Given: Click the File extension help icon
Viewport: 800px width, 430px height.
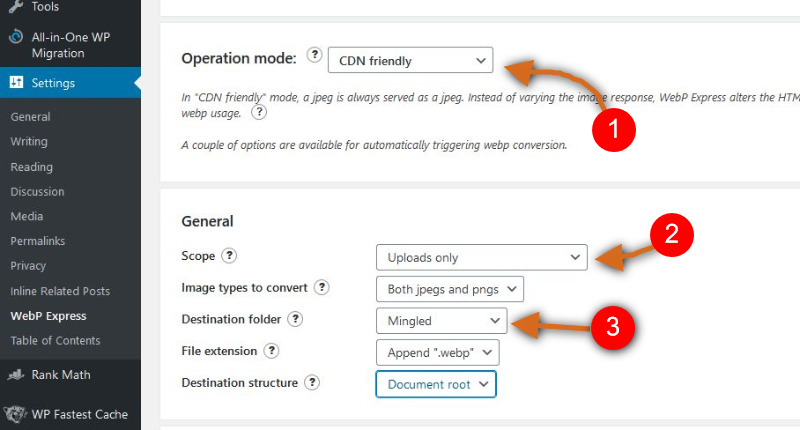Looking at the screenshot, I should (x=271, y=350).
